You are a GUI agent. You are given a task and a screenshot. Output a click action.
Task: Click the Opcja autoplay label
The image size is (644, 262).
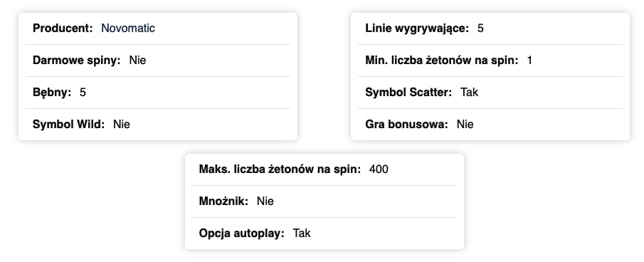[x=242, y=234]
